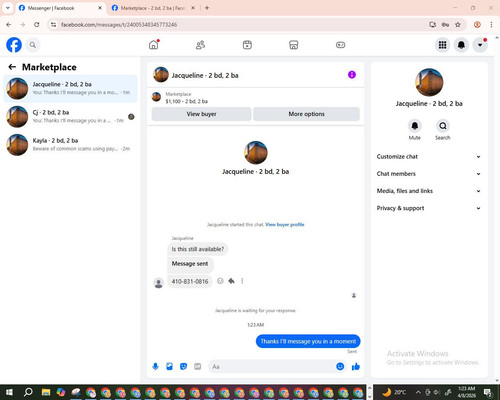Open the Chrome profile avatar
This screenshot has width=500, height=400.
[477, 25]
